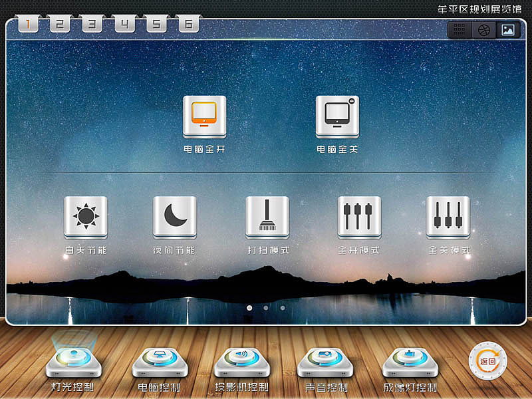Image resolution: width=532 pixels, height=399 pixels.
Task: Open projector control (投影机控制)
Action: pyautogui.click(x=242, y=362)
